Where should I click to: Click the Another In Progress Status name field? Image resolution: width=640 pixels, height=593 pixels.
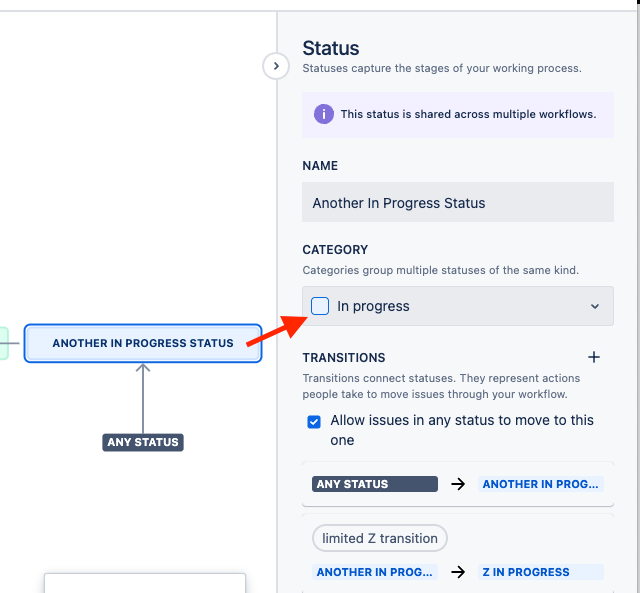pyautogui.click(x=458, y=202)
